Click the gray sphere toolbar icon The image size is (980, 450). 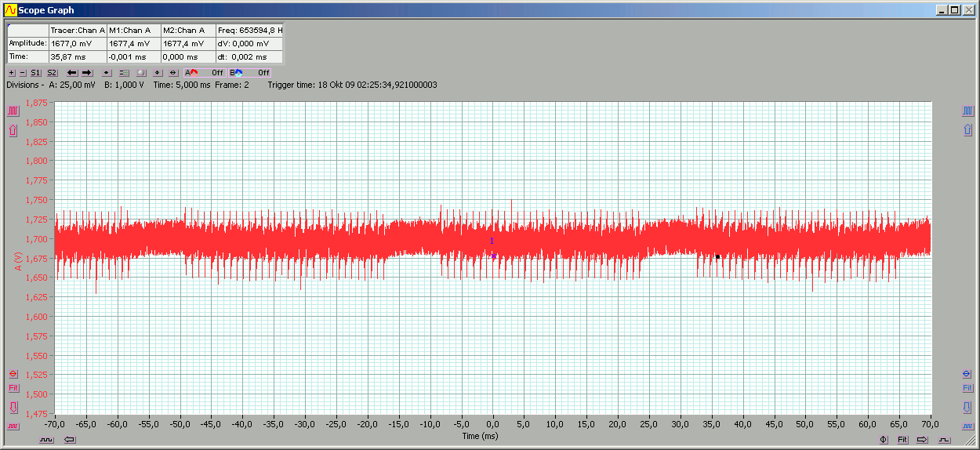click(x=141, y=72)
